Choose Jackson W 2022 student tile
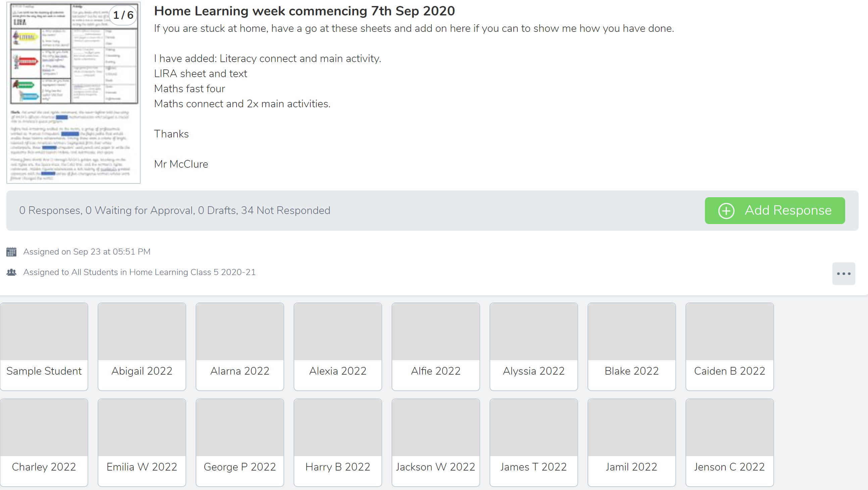The image size is (868, 490). [x=436, y=442]
